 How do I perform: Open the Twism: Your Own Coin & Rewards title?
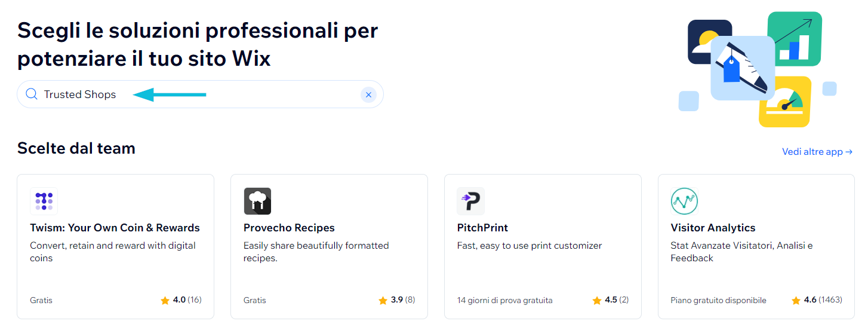pos(115,228)
